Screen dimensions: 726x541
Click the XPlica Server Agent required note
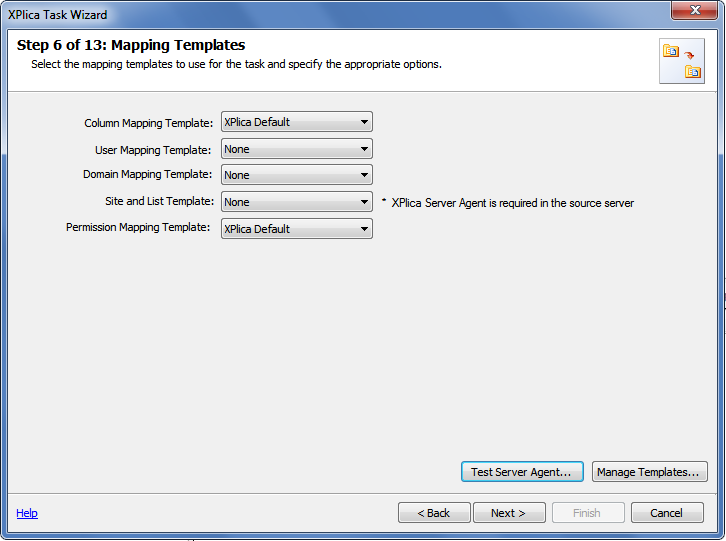pos(508,203)
